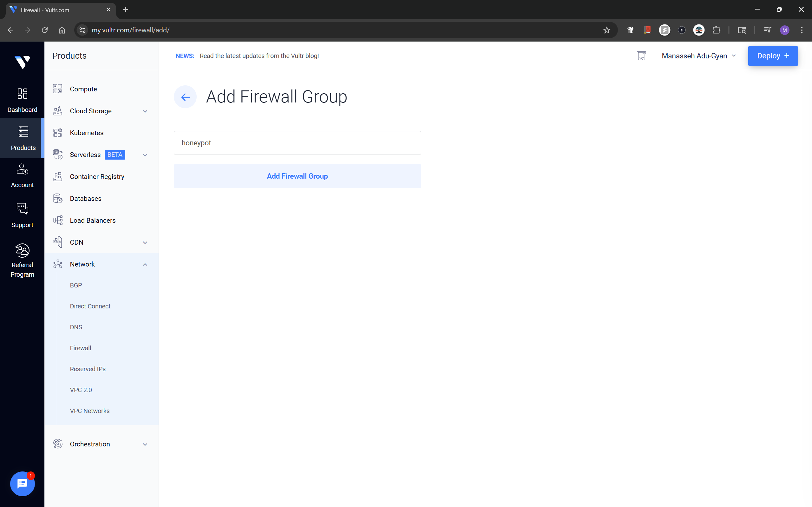Screen dimensions: 812x507
Task: Open DNS under Network
Action: [76, 327]
